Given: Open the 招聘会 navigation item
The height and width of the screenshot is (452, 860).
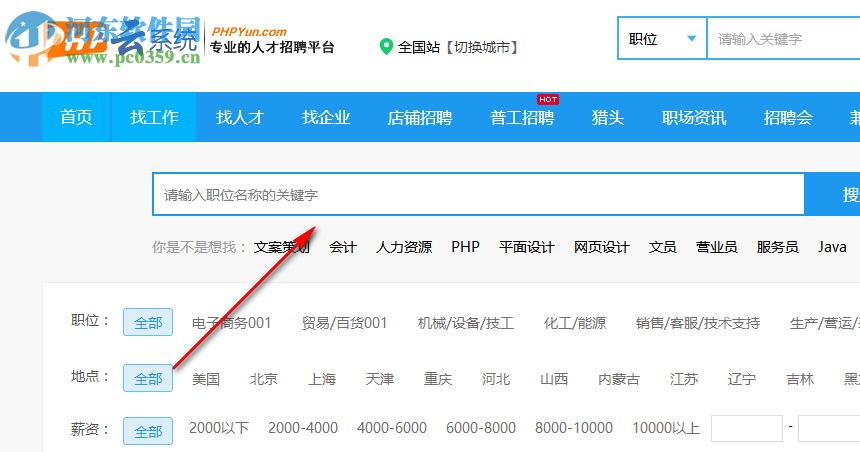Looking at the screenshot, I should pyautogui.click(x=788, y=117).
